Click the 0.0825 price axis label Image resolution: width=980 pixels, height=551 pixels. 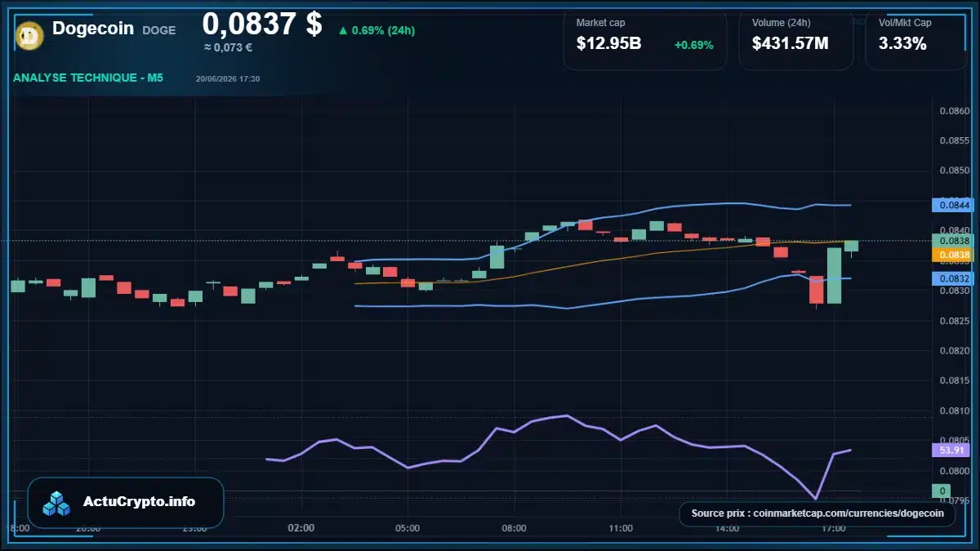coord(954,321)
